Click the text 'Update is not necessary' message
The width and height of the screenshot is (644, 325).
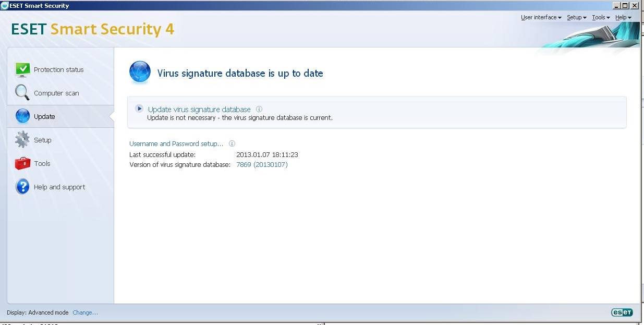[x=239, y=118]
